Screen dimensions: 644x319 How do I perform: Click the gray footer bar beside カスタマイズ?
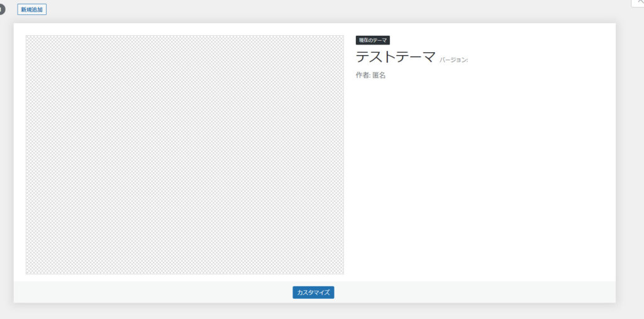[440, 293]
